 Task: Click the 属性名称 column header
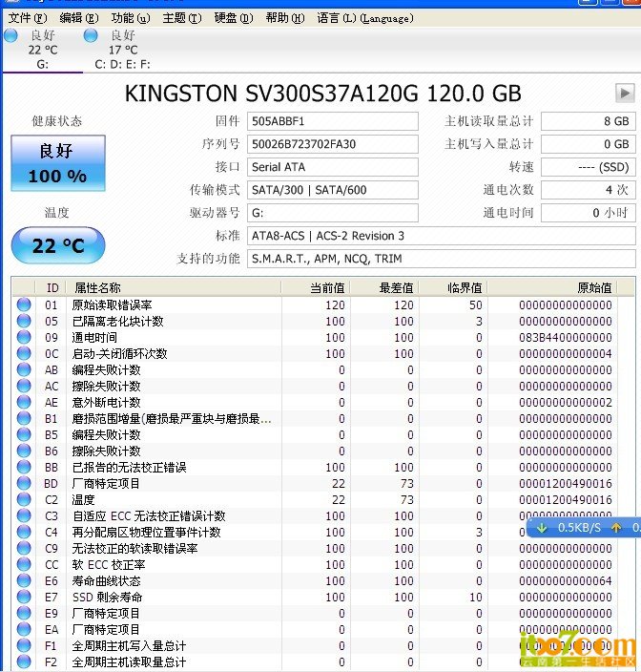click(174, 287)
